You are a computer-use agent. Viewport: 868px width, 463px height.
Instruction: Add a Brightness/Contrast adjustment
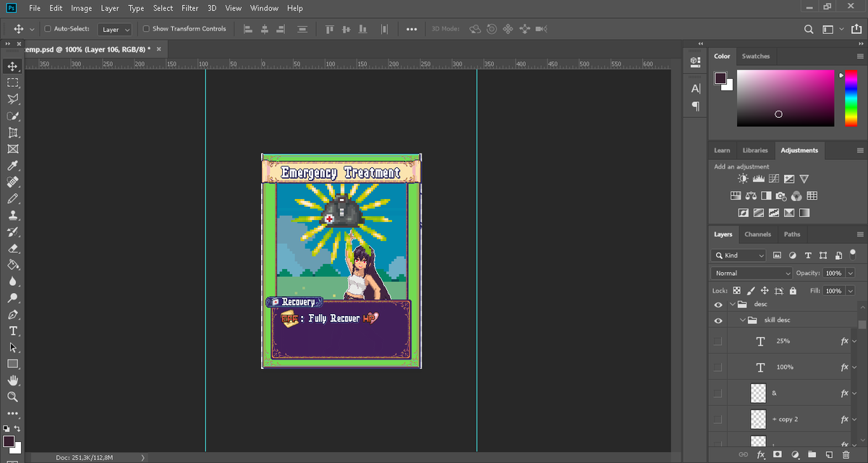click(x=743, y=179)
